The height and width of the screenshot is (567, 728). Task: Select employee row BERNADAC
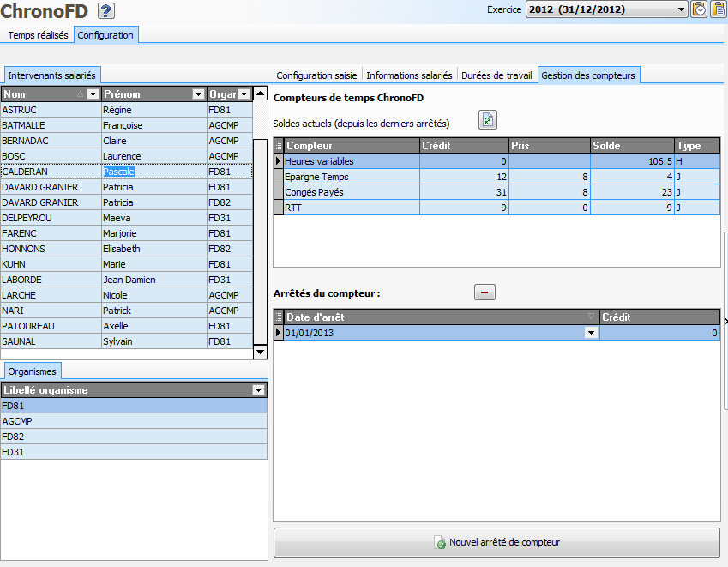127,141
